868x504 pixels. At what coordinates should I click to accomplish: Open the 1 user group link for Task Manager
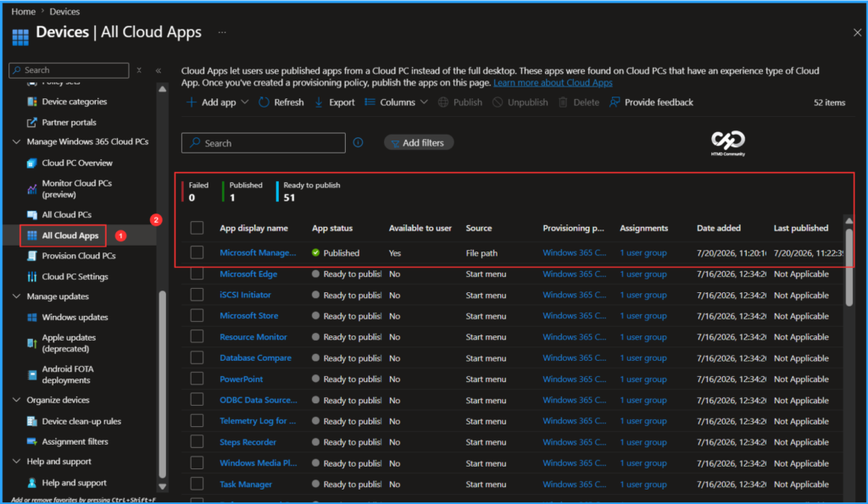pos(643,484)
